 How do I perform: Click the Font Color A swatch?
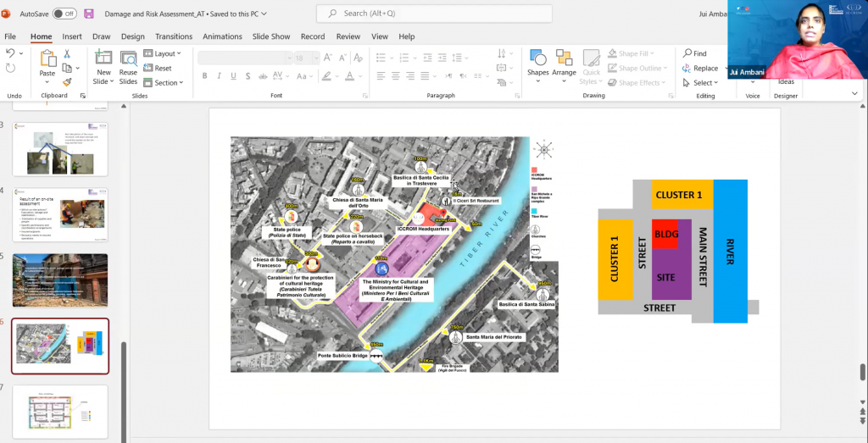click(350, 75)
